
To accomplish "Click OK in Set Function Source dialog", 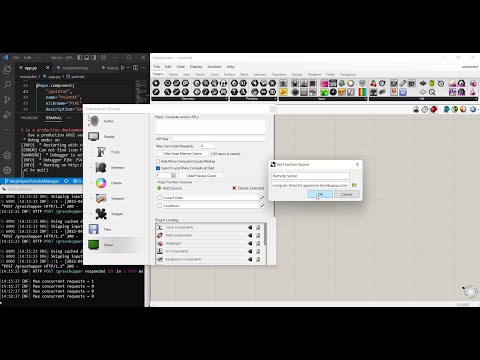I will click(x=320, y=194).
